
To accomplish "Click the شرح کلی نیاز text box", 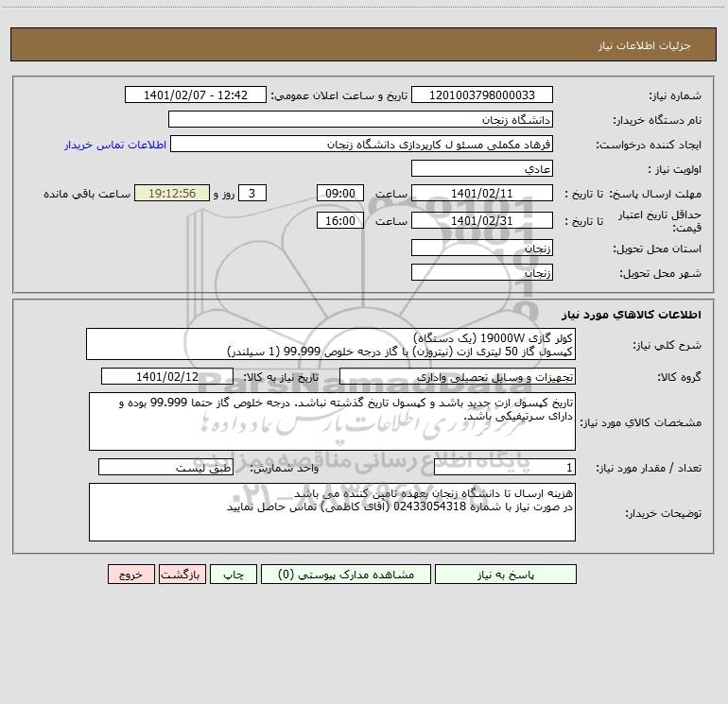I will [x=331, y=344].
